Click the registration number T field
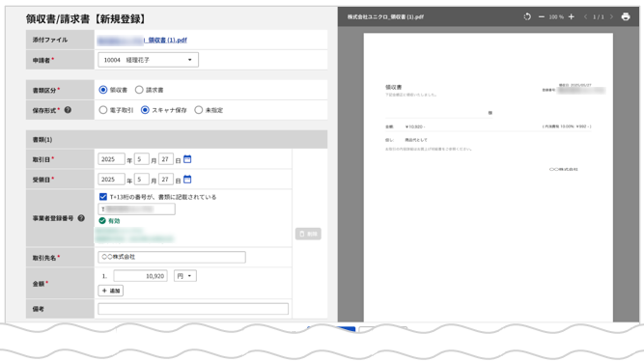The height and width of the screenshot is (362, 644). point(136,209)
